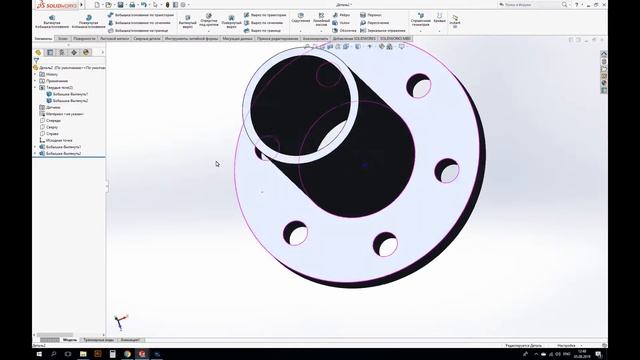Select the Mirror tool
The image size is (640, 360).
(383, 31)
